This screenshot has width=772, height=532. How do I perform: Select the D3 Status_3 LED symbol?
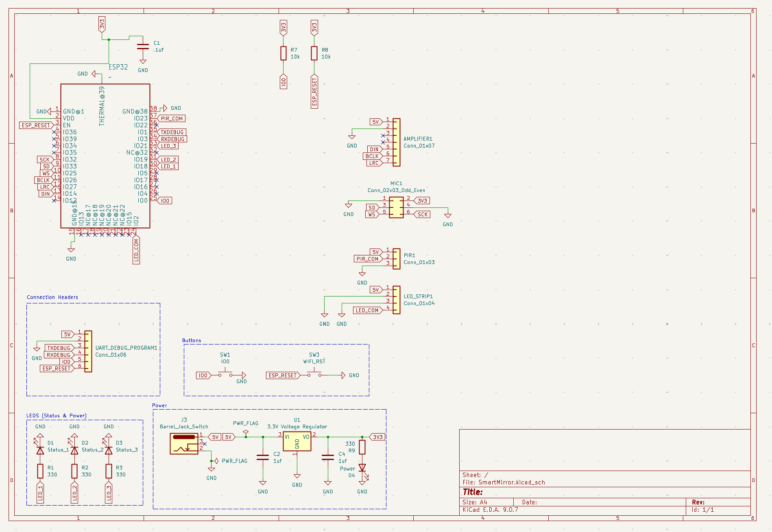click(109, 450)
